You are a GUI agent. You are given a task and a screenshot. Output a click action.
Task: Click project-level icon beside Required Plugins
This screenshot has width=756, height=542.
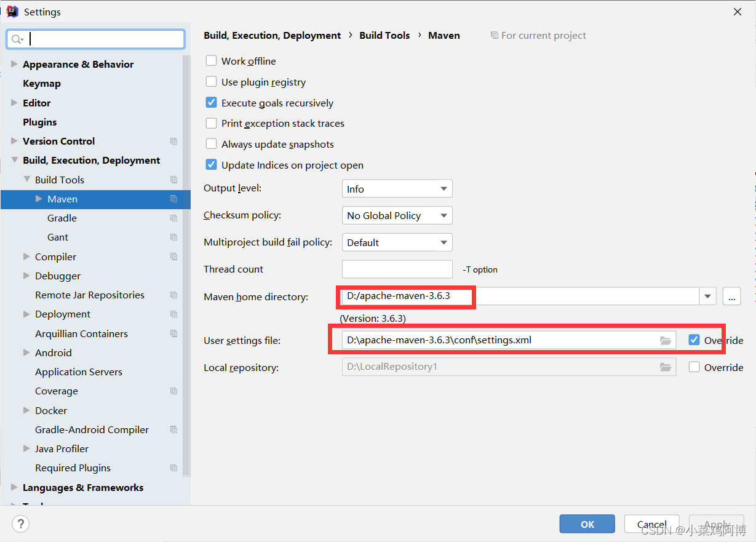(x=174, y=468)
